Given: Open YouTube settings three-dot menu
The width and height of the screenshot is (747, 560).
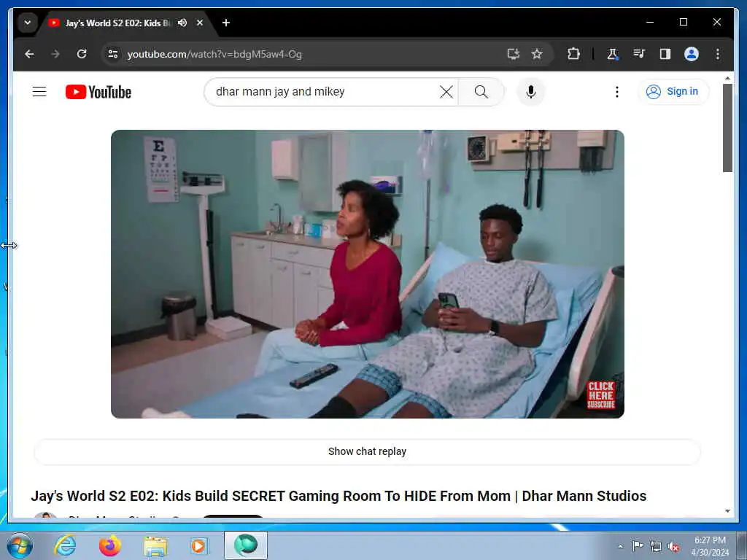Looking at the screenshot, I should 617,91.
